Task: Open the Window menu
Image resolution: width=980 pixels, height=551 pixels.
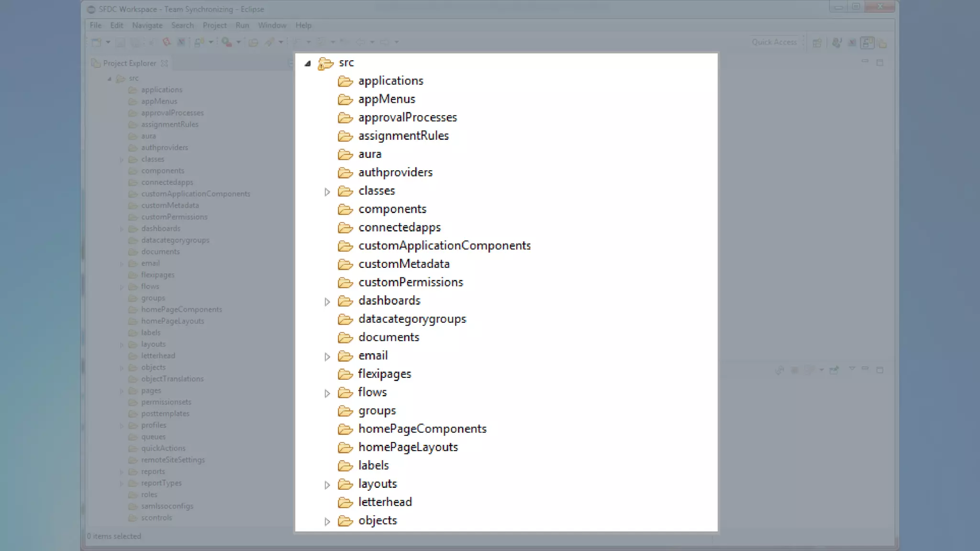Action: [x=272, y=25]
